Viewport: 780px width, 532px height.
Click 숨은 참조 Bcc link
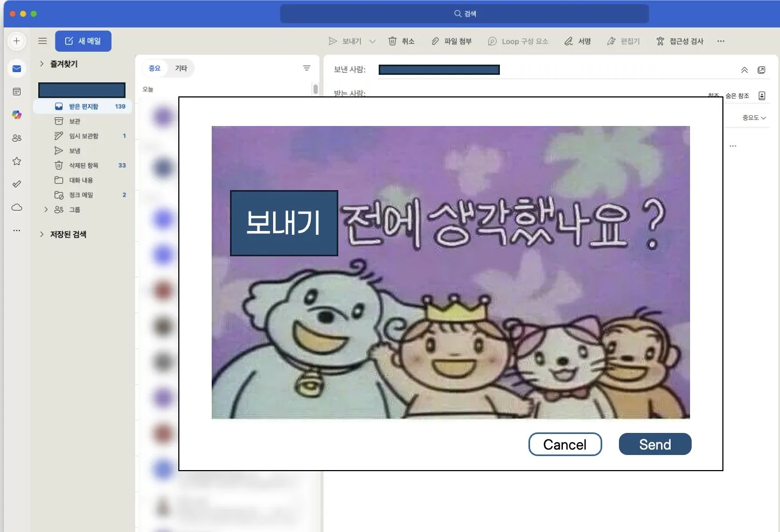(x=737, y=96)
